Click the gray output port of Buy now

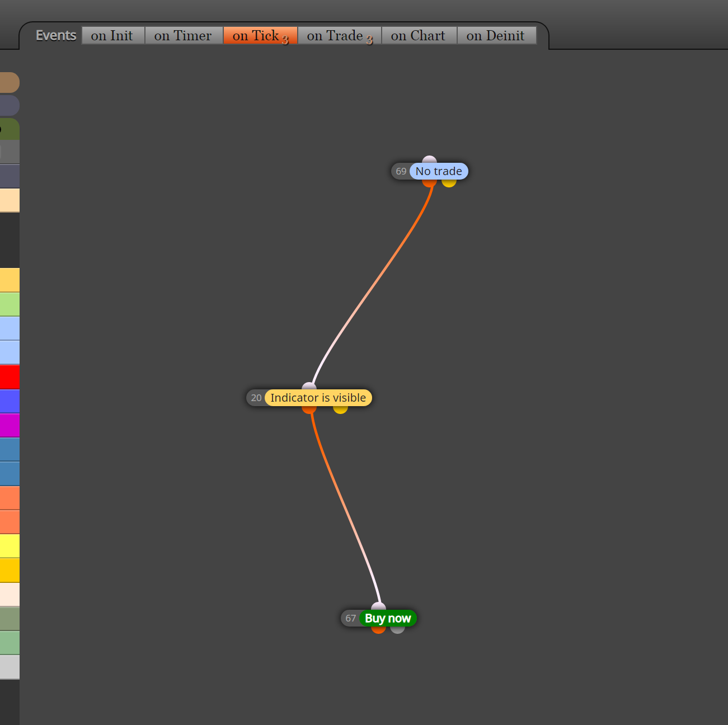397,630
